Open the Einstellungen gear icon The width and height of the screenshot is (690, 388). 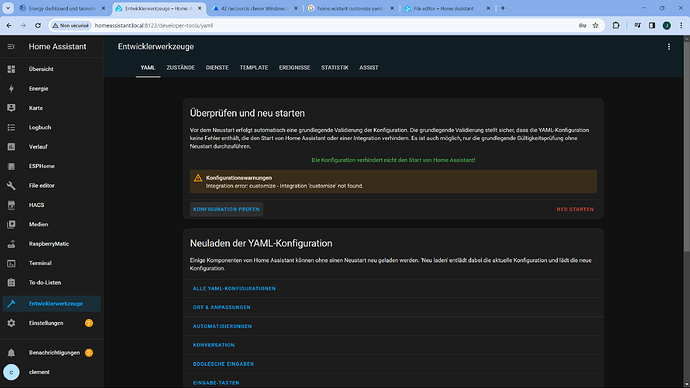point(11,323)
